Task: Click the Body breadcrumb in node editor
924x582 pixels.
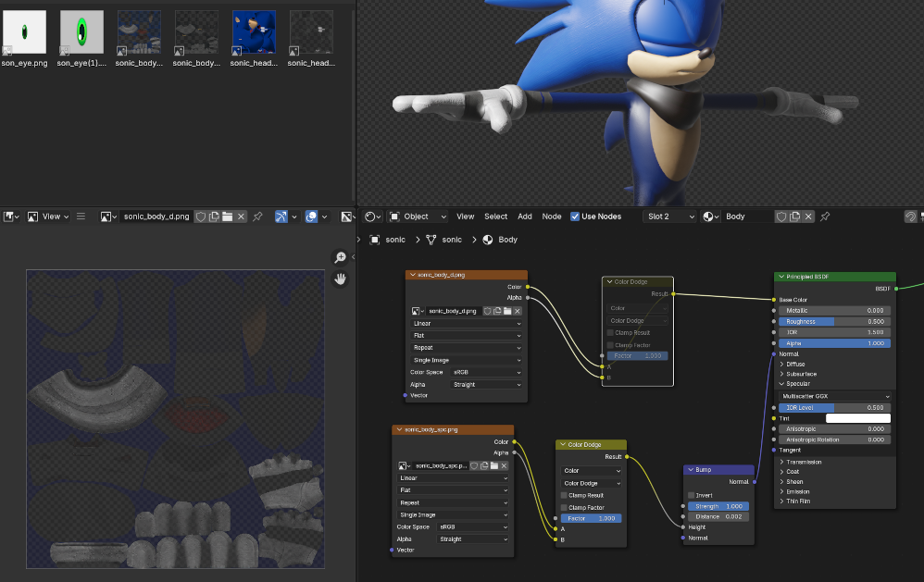Action: [x=500, y=240]
